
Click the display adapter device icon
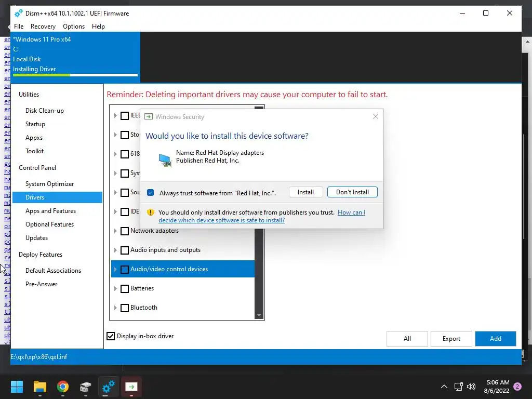coord(165,160)
